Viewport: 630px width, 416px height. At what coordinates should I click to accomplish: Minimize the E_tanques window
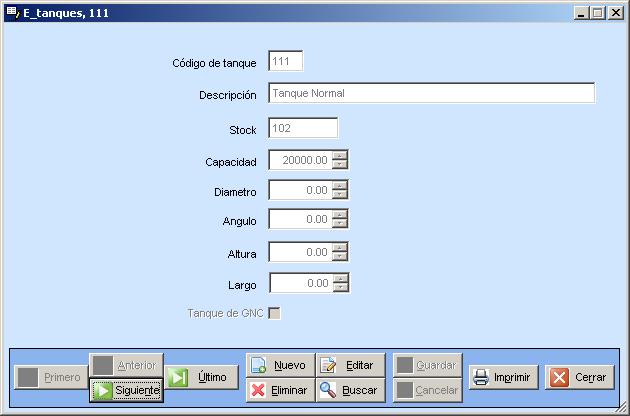[x=581, y=13]
